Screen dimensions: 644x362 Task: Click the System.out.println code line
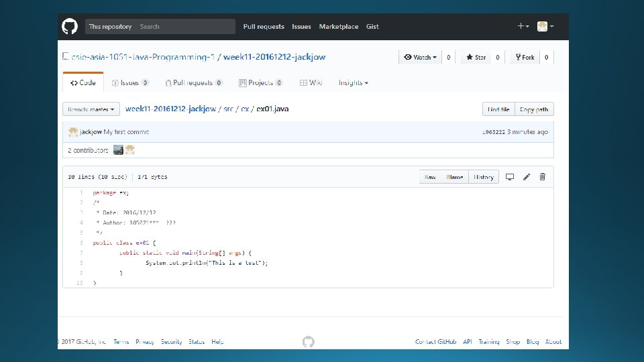[x=207, y=263]
